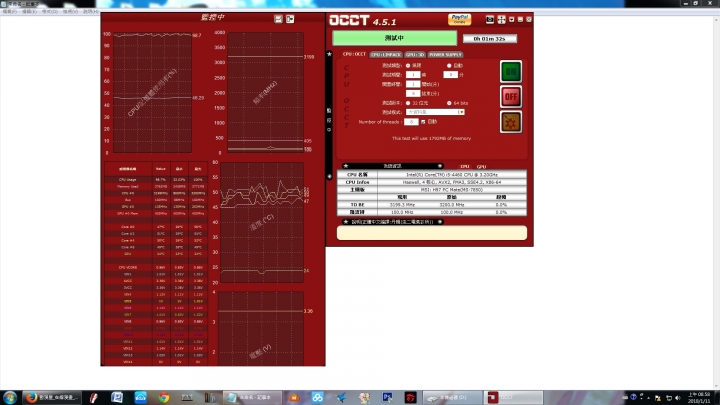Choose the 64 bits test version radio
Screen dimensions: 720x405
coord(449,103)
